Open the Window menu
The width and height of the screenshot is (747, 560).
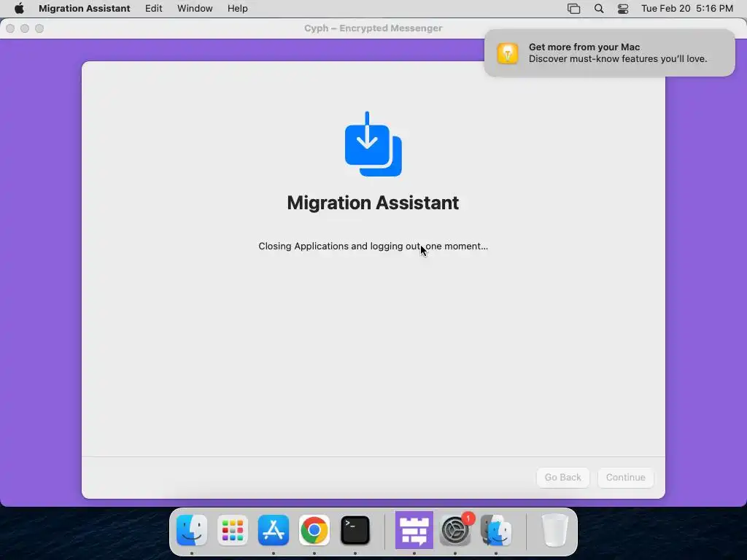tap(195, 9)
